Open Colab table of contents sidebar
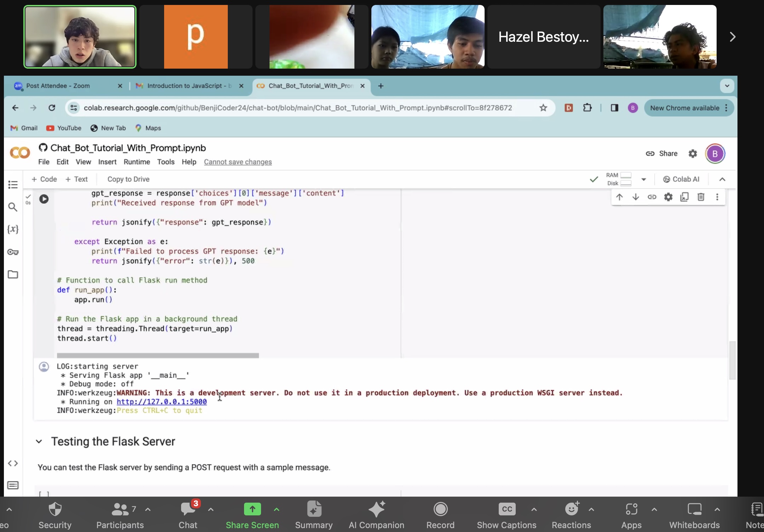Image resolution: width=764 pixels, height=532 pixels. 13,185
